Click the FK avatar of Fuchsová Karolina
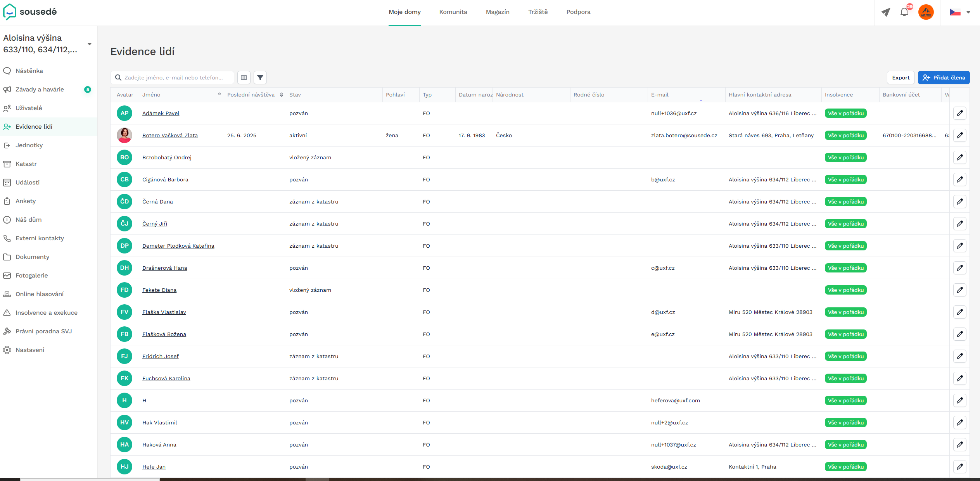 [x=124, y=378]
